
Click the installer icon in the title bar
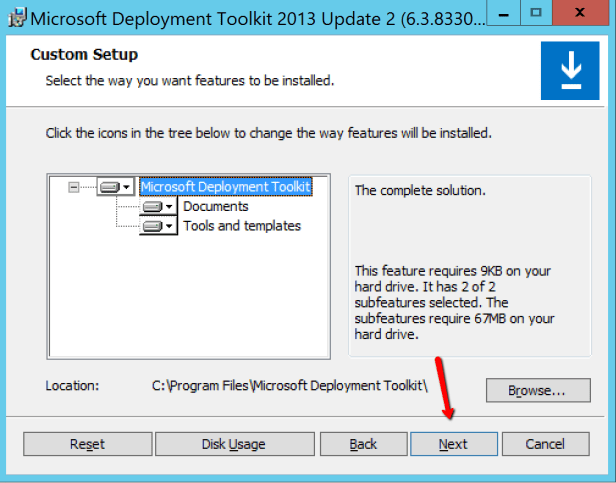13,17
